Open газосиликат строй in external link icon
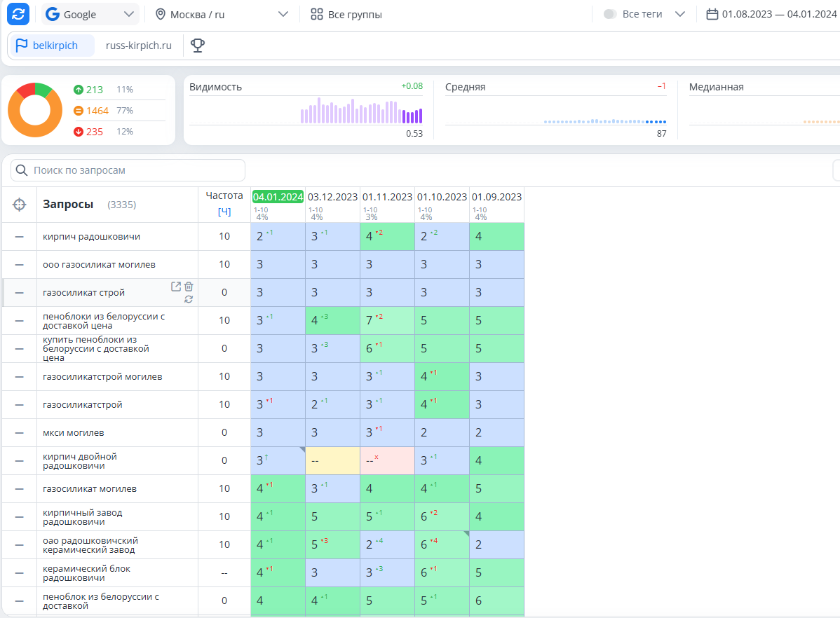Viewport: 840px width, 618px height. pos(176,287)
